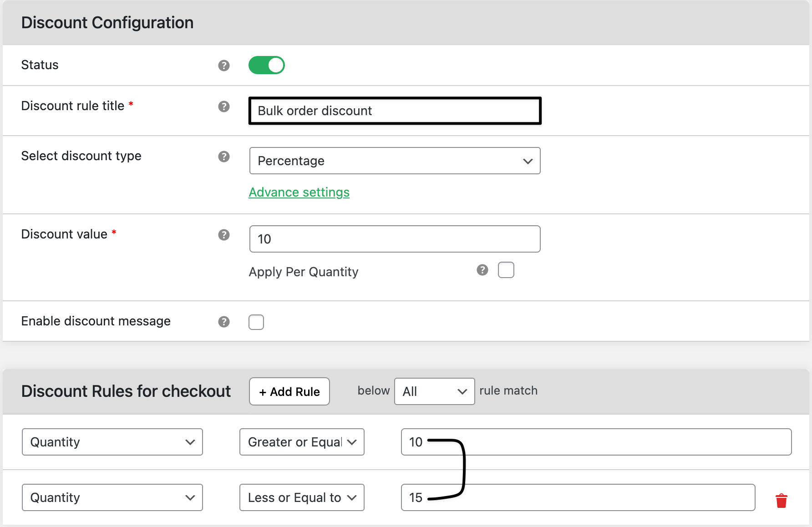Open the Advance settings link
The width and height of the screenshot is (812, 527).
[299, 192]
